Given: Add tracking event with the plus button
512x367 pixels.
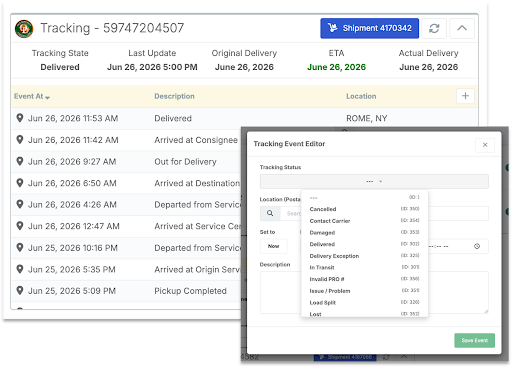Looking at the screenshot, I should (465, 96).
